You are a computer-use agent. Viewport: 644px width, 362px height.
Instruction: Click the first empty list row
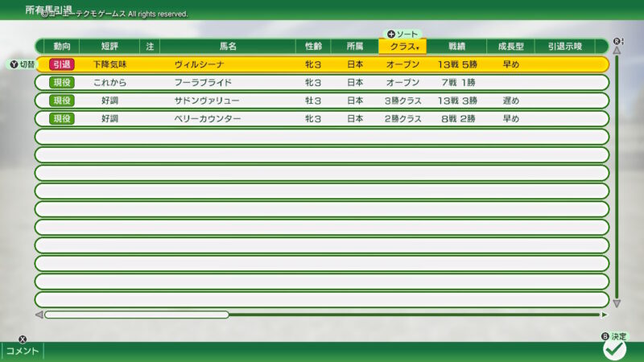pos(322,137)
